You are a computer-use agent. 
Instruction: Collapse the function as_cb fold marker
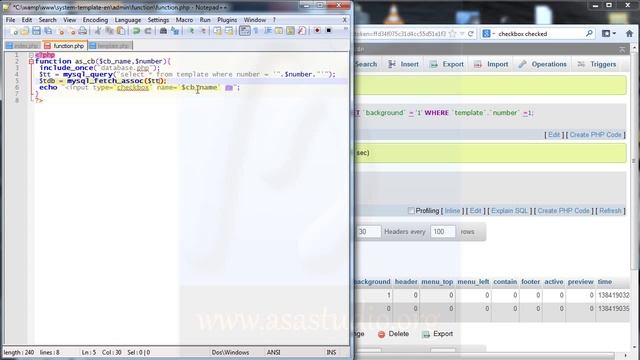tap(31, 61)
